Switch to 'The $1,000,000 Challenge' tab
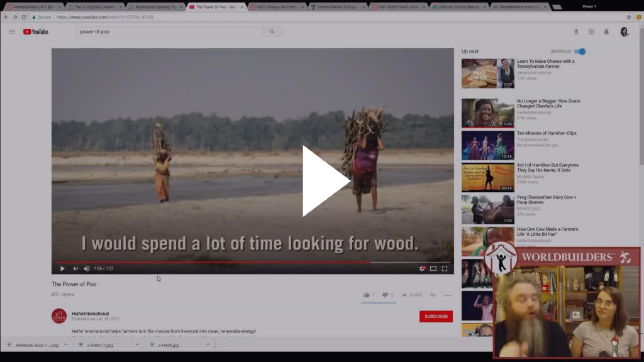This screenshot has width=644, height=362. 94,7
